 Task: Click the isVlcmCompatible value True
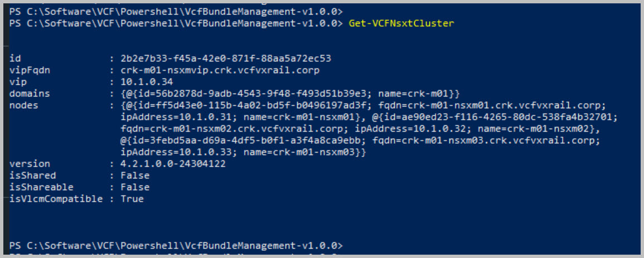click(x=132, y=199)
